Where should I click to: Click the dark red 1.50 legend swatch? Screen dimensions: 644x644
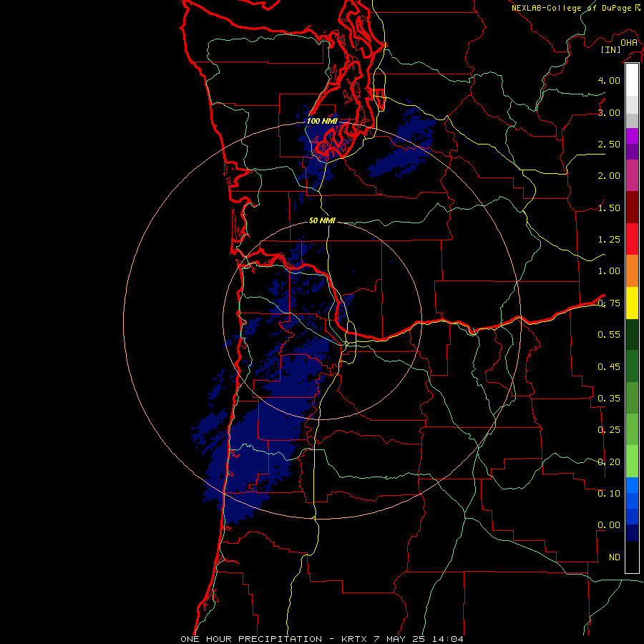click(632, 208)
